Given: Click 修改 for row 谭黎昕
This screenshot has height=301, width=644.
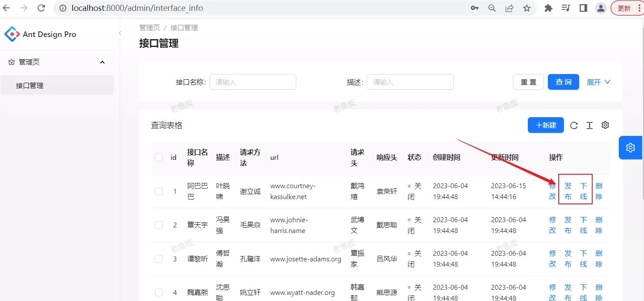Looking at the screenshot, I should 553,259.
